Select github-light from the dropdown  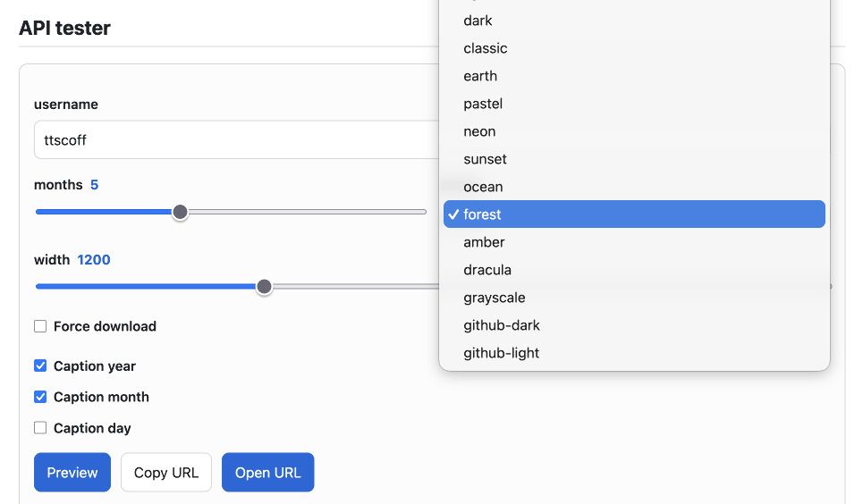[634, 353]
